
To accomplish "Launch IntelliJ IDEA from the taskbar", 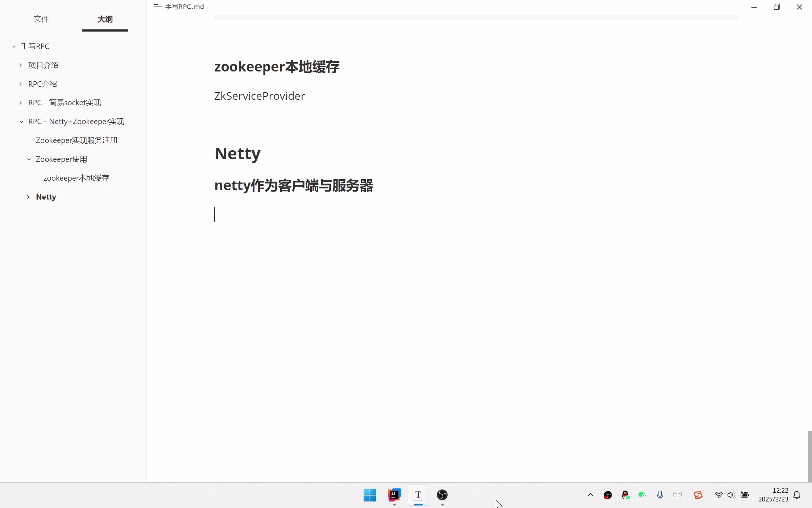I will click(394, 495).
